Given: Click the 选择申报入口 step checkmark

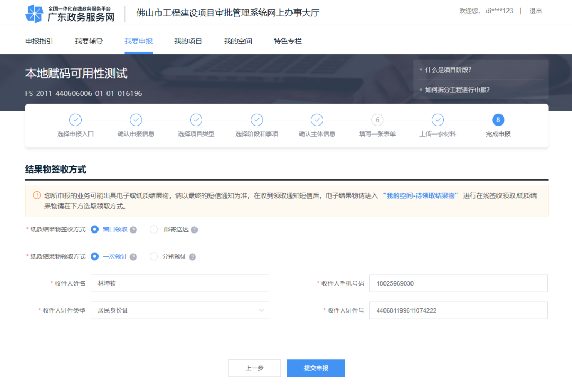Looking at the screenshot, I should [75, 120].
